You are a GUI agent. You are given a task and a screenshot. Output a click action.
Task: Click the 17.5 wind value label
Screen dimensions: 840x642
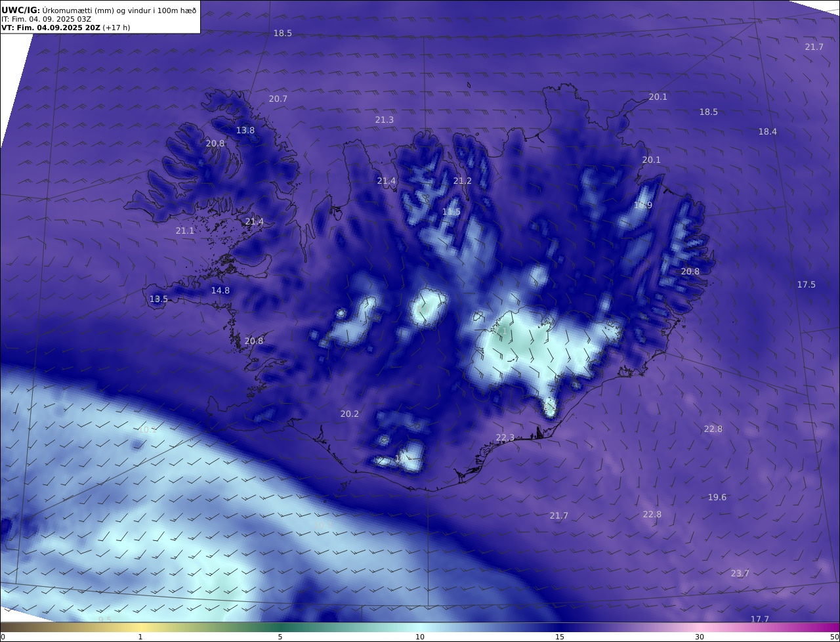click(x=807, y=284)
